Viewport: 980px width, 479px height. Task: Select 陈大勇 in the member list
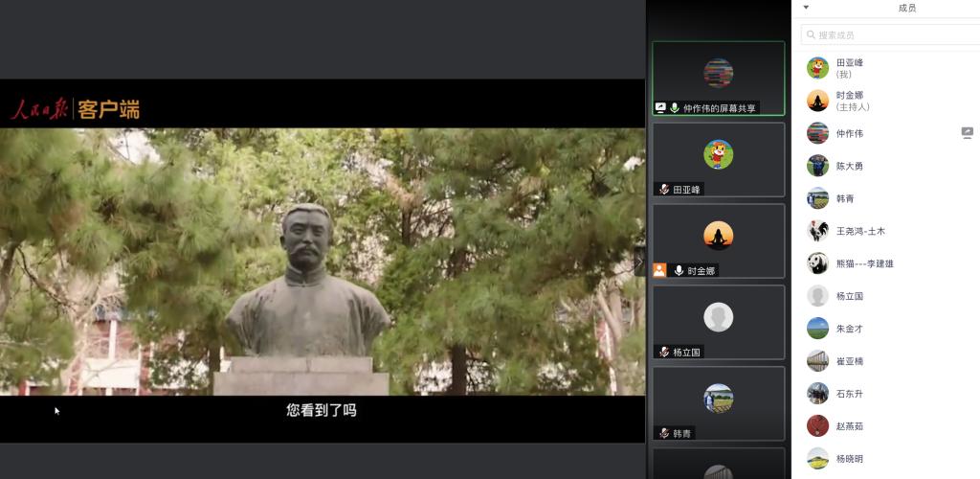click(849, 166)
